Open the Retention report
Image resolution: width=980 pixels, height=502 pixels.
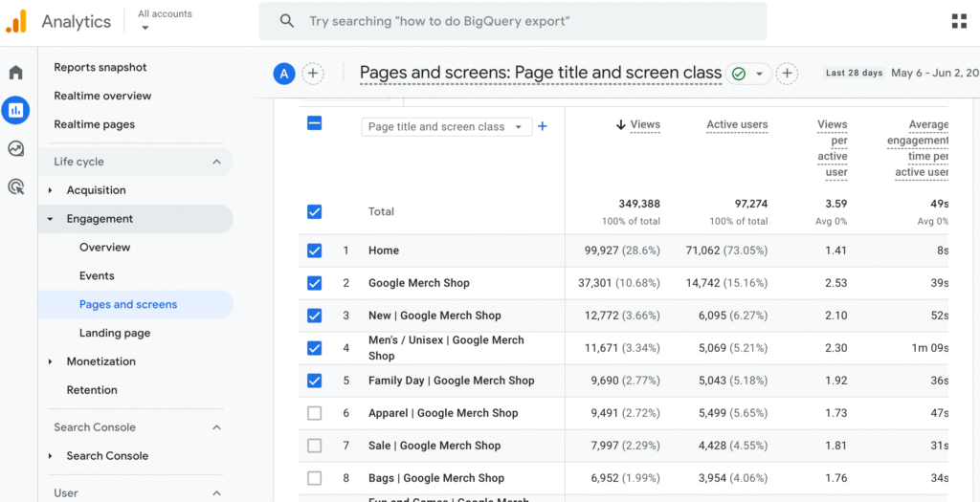(x=92, y=390)
